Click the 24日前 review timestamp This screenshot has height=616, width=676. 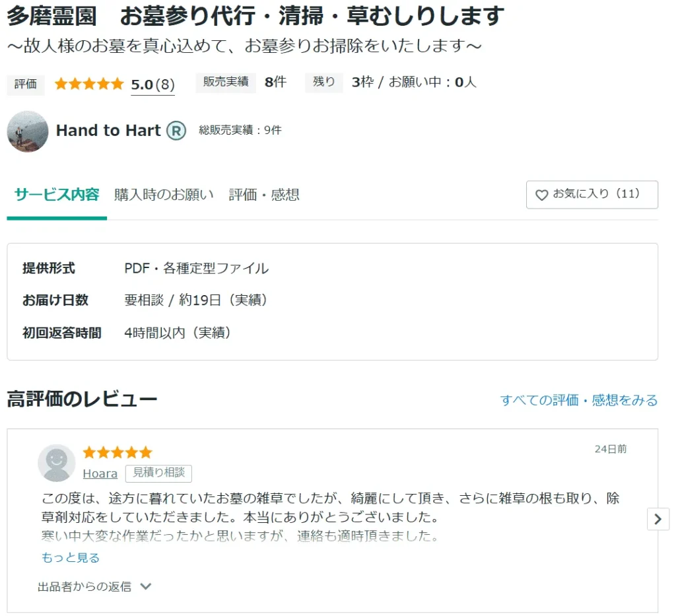pos(610,449)
